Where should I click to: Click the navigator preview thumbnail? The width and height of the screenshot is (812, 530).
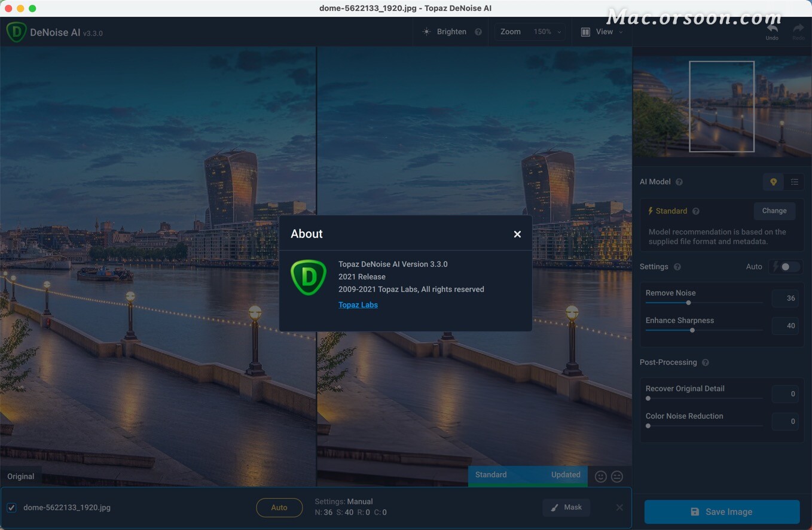point(722,106)
